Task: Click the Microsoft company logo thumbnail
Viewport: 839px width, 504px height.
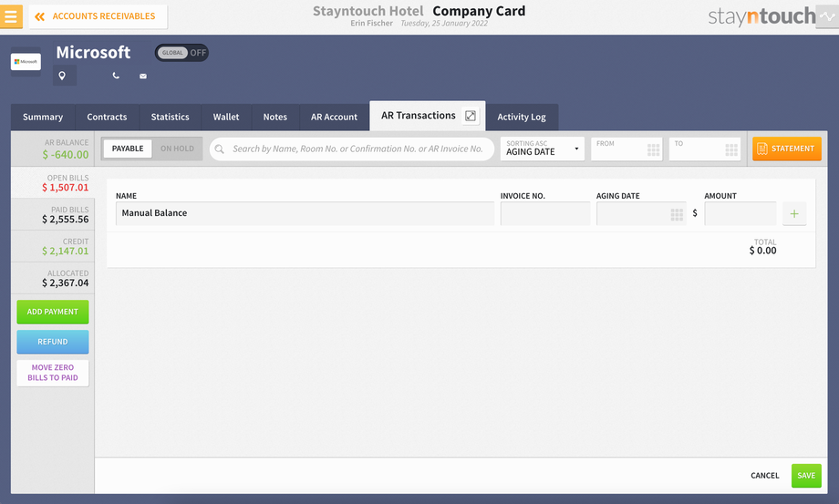Action: 26,61
